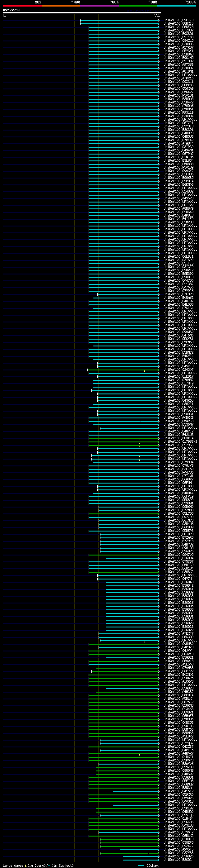Viewport: 199px width, 868px height.
Task: Select the UniRef100_A8Q2Z1 label
Action: coord(178,404)
